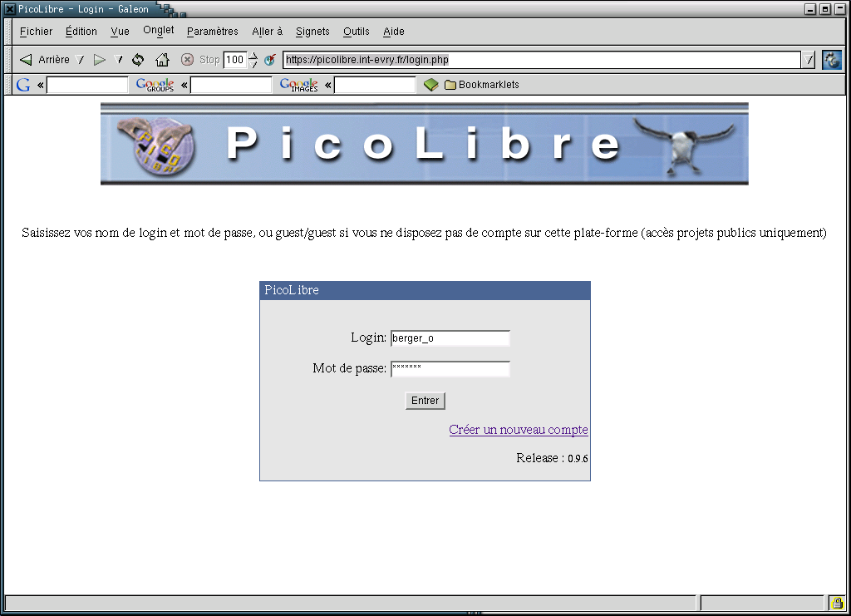The width and height of the screenshot is (851, 616).
Task: Reload the page with the refresh icon
Action: point(138,60)
